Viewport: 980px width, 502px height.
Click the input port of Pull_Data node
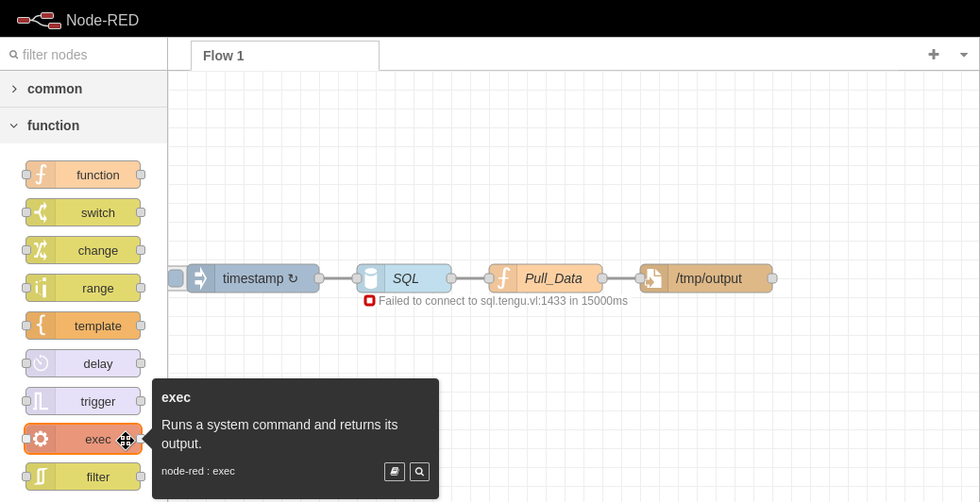pos(489,278)
